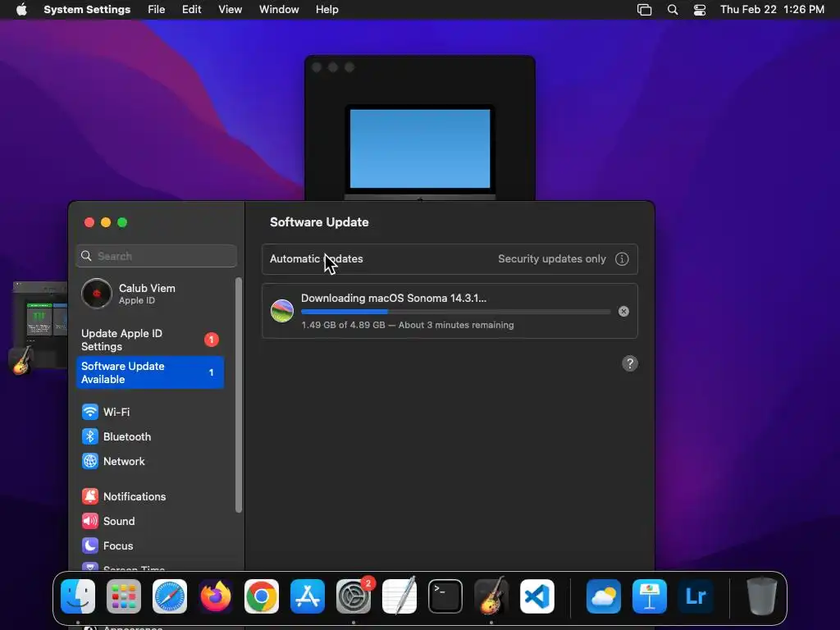This screenshot has width=840, height=630.
Task: Open the Help menu
Action: (x=326, y=10)
